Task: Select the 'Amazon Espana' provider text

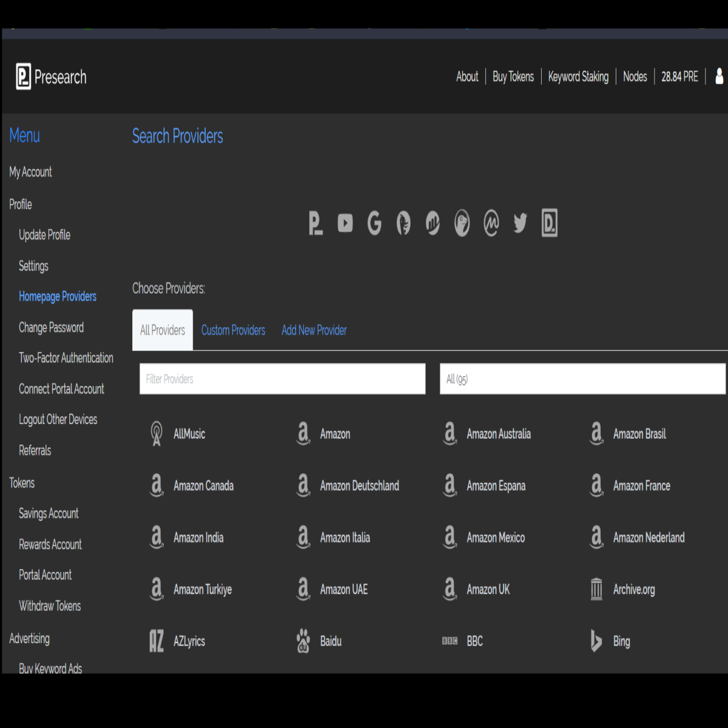Action: click(x=496, y=485)
